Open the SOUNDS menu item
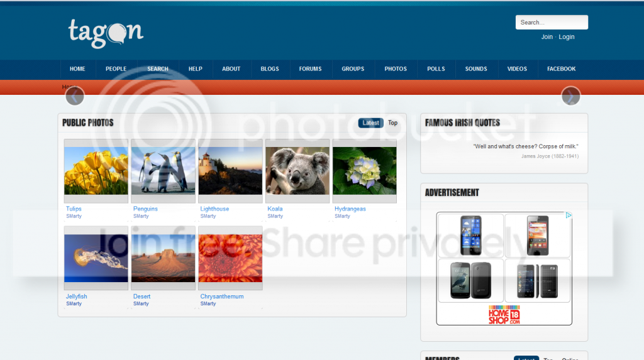 tap(476, 69)
